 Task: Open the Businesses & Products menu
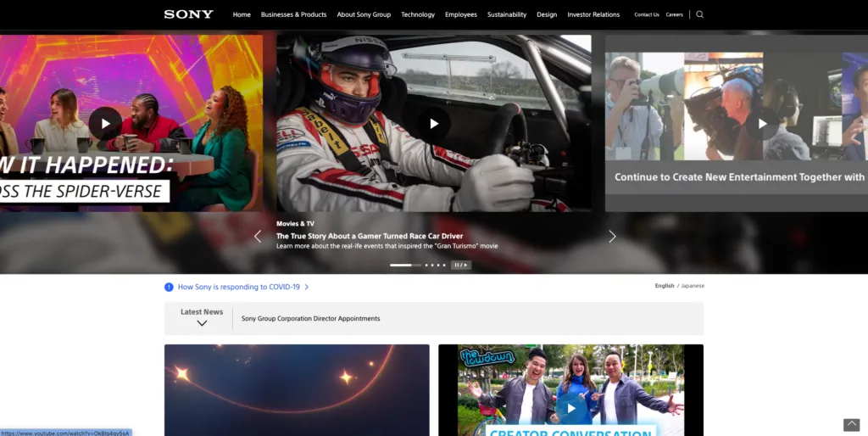pyautogui.click(x=293, y=14)
